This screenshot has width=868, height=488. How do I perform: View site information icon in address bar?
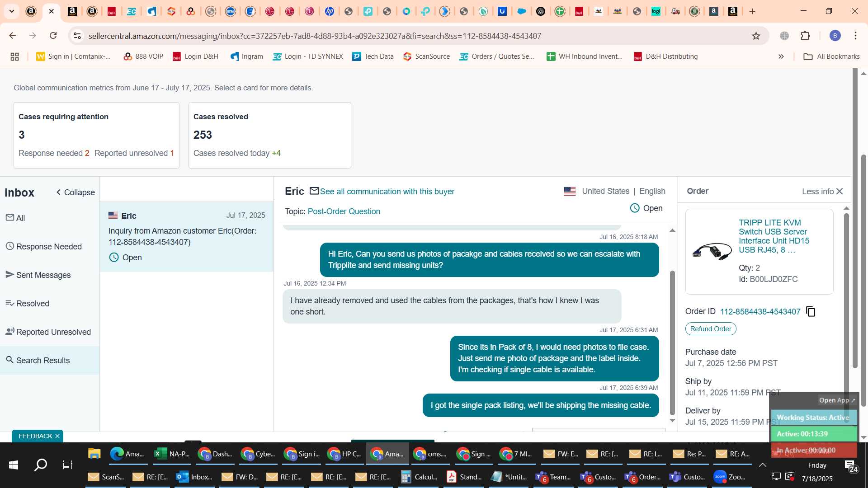tap(77, 36)
